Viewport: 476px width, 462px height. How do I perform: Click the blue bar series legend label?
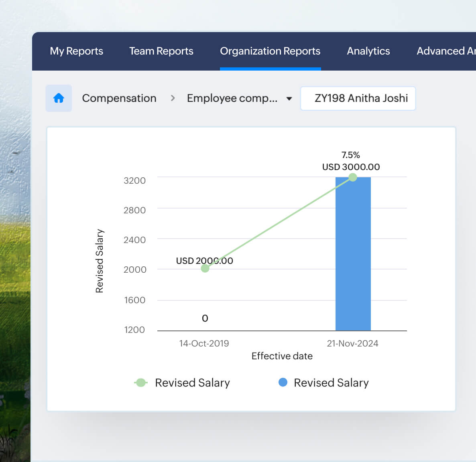(331, 383)
